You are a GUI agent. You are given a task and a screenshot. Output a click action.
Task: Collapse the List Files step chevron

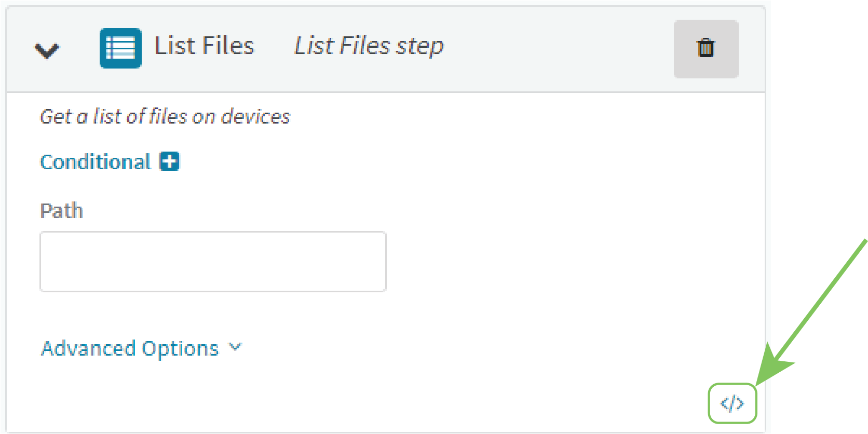coord(47,50)
